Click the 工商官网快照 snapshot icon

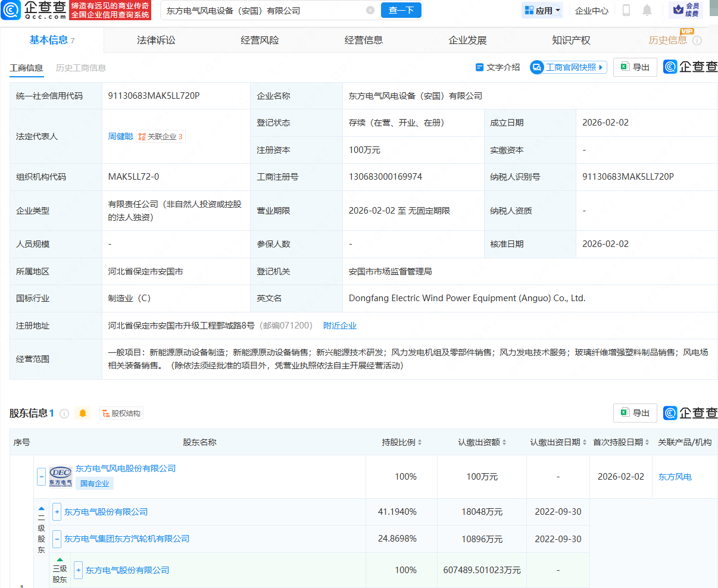click(537, 67)
